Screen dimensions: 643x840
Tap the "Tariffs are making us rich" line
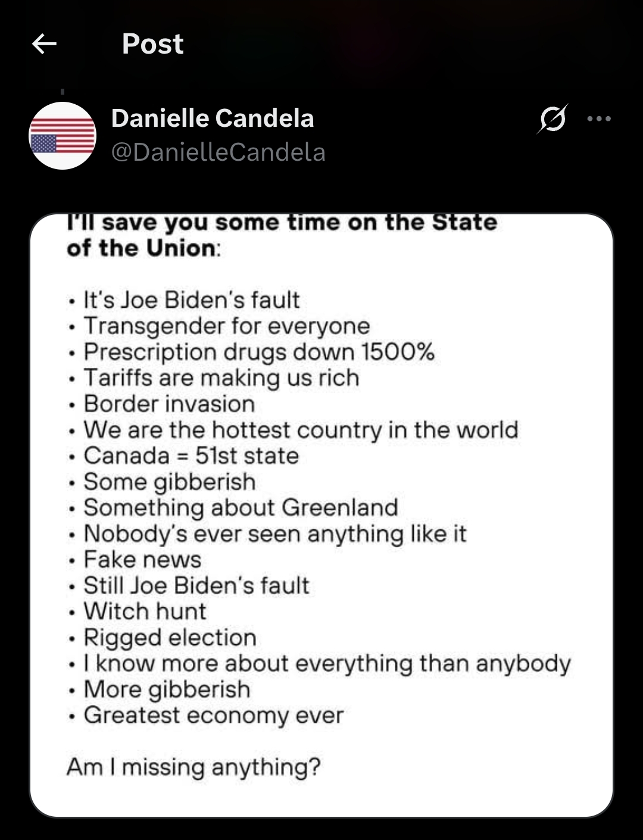221,377
